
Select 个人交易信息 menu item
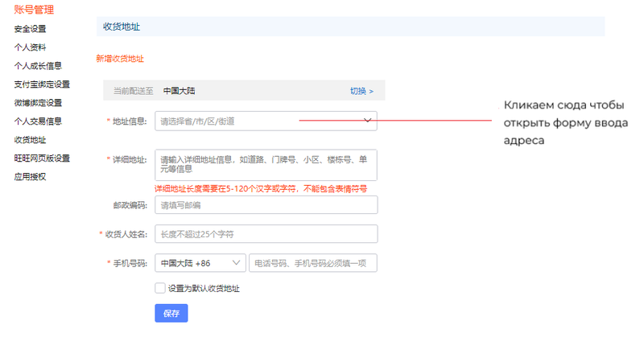pyautogui.click(x=38, y=121)
